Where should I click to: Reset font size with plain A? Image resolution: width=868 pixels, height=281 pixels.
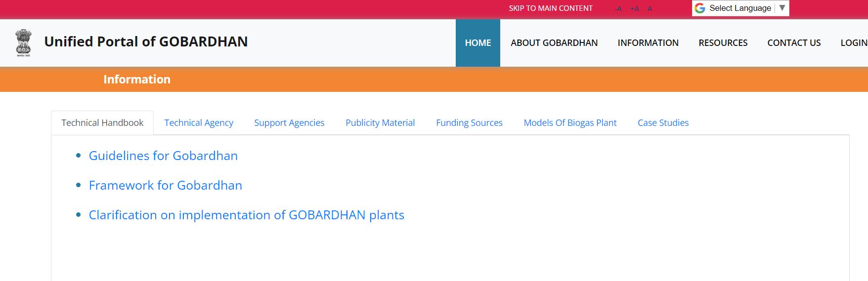pyautogui.click(x=650, y=8)
